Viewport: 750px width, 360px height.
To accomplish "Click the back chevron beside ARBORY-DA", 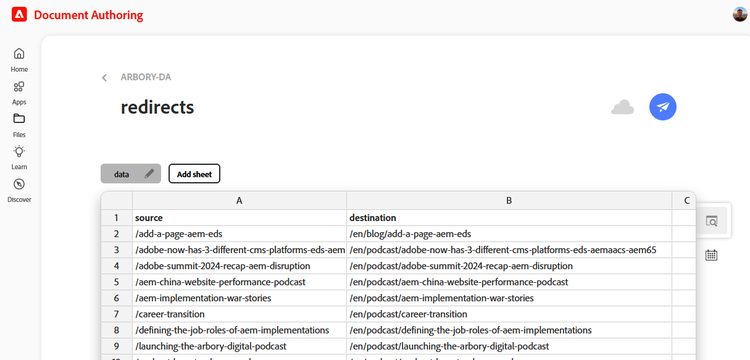I will 104,77.
